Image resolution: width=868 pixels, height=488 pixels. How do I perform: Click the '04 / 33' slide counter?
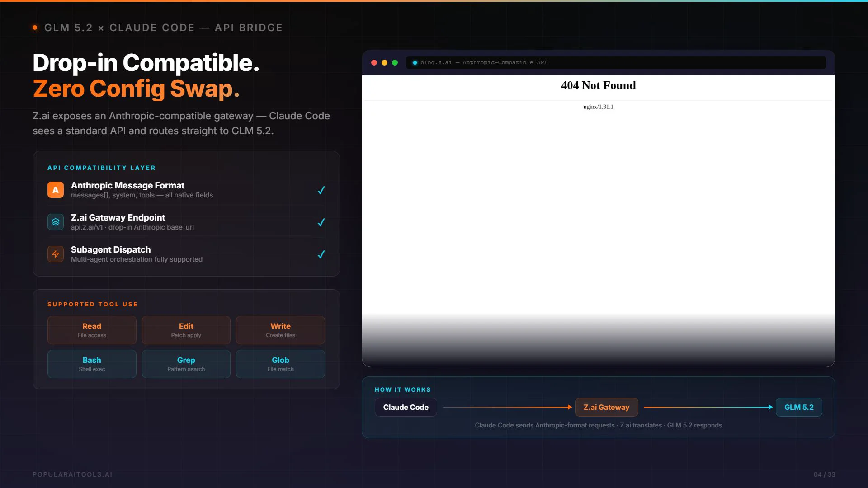point(824,474)
